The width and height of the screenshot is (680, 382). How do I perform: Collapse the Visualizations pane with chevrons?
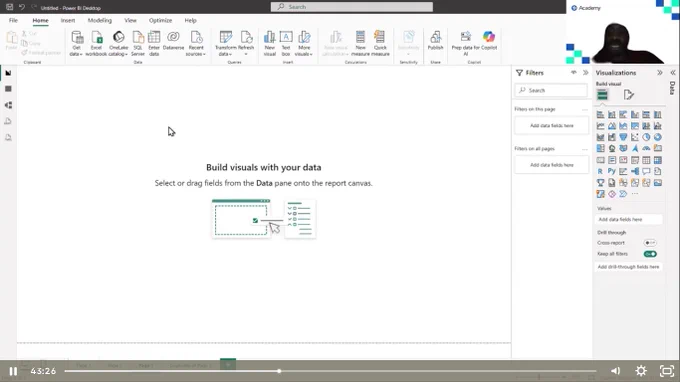pos(660,72)
